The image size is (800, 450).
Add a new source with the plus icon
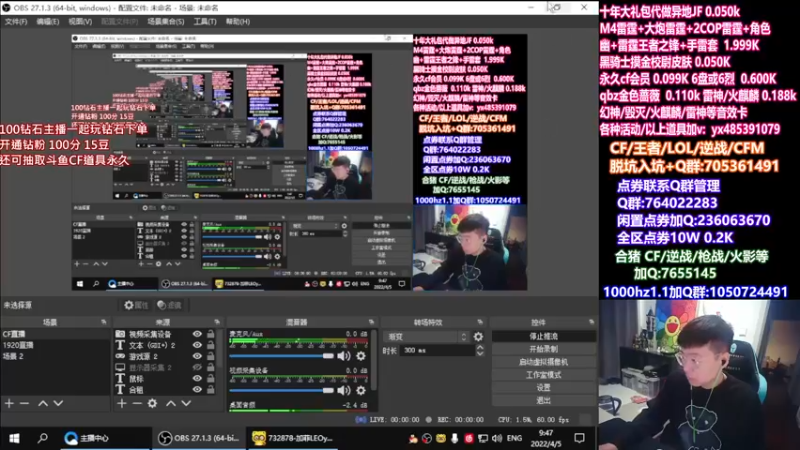(x=121, y=403)
